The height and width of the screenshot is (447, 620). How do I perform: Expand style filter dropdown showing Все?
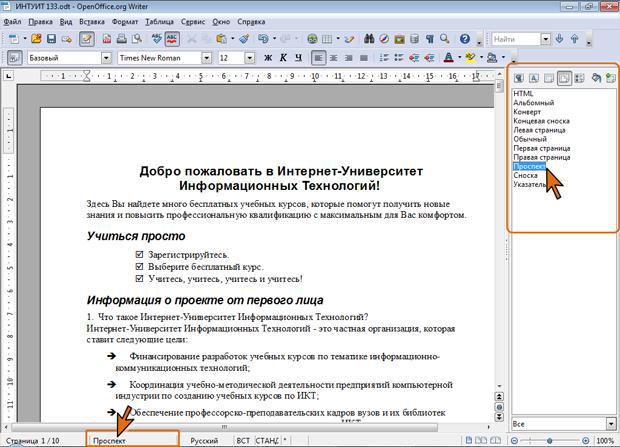click(x=611, y=424)
